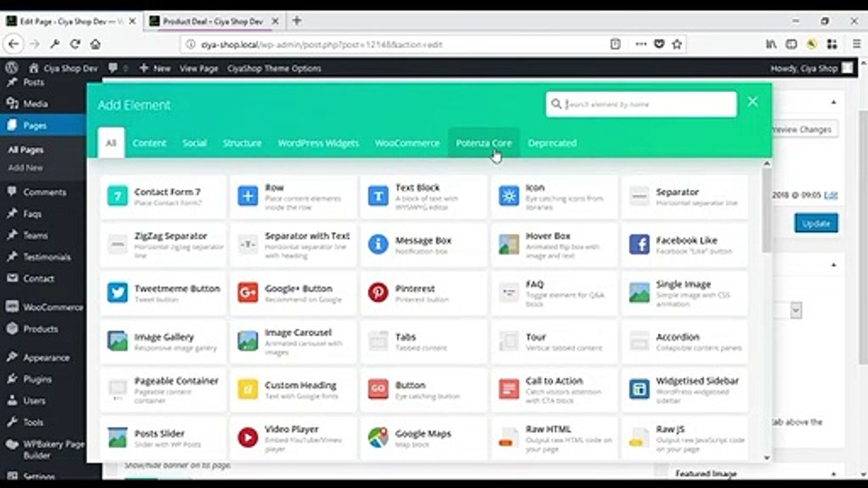The height and width of the screenshot is (488, 868).
Task: Choose the Icon element
Action: (x=554, y=197)
